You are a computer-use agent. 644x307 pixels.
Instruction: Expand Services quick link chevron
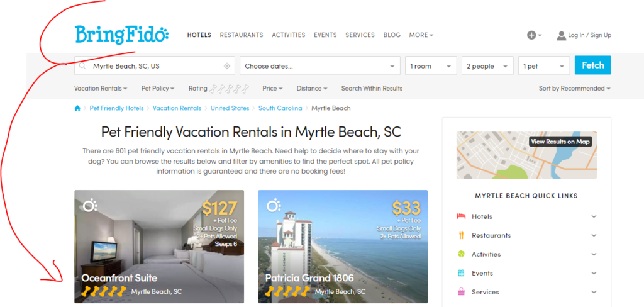click(x=594, y=292)
